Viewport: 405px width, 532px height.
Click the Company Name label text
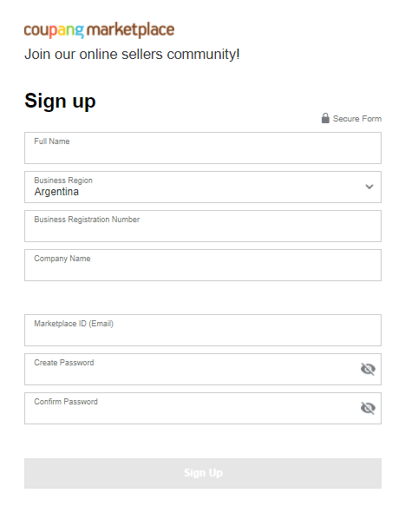pos(62,259)
